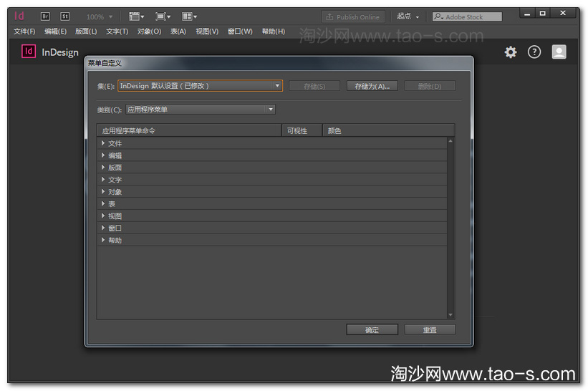This screenshot has height=391, width=588.
Task: Click the Publish Online button
Action: [x=353, y=17]
